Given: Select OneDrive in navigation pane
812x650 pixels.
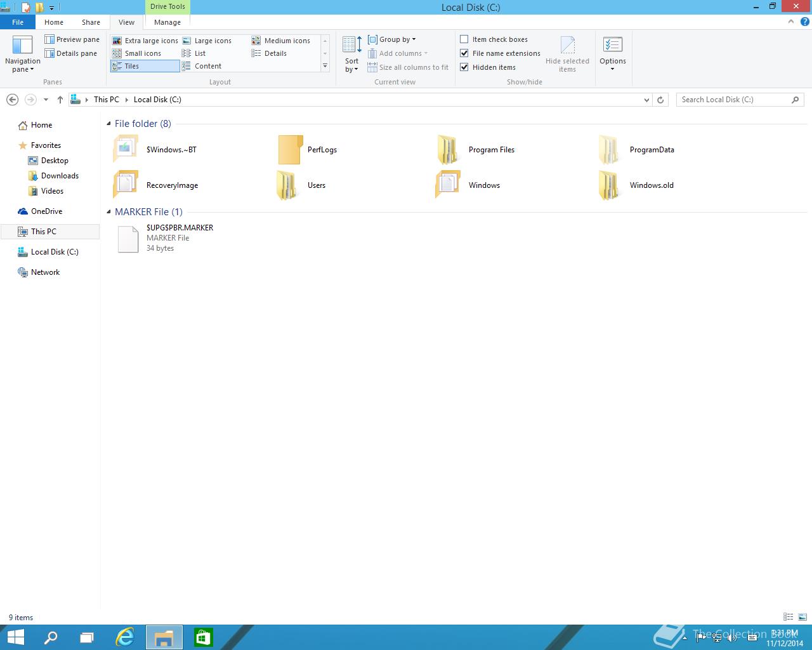Looking at the screenshot, I should [x=46, y=211].
